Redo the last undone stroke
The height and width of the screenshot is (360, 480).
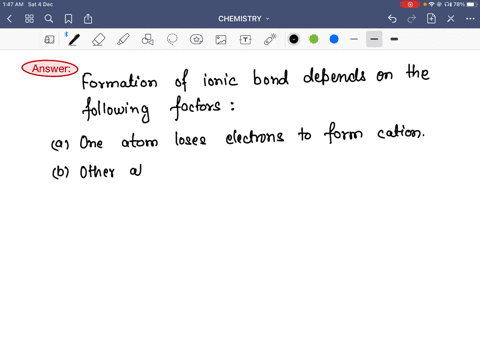coord(412,19)
